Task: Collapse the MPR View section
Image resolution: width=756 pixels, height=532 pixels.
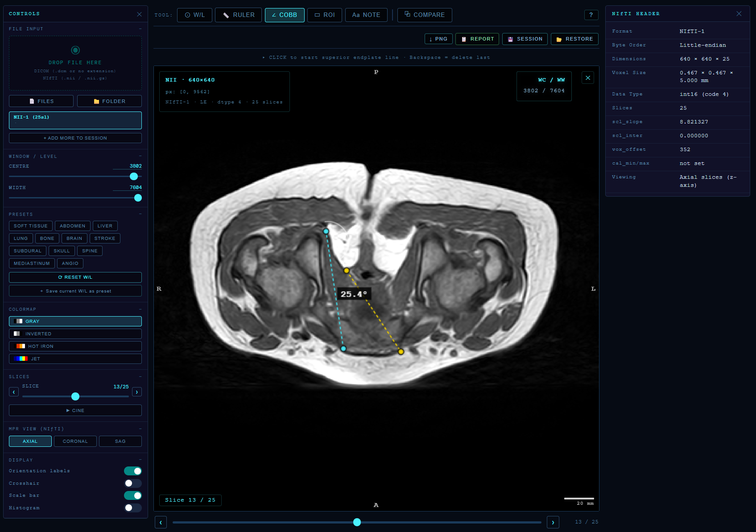Action: tap(140, 429)
